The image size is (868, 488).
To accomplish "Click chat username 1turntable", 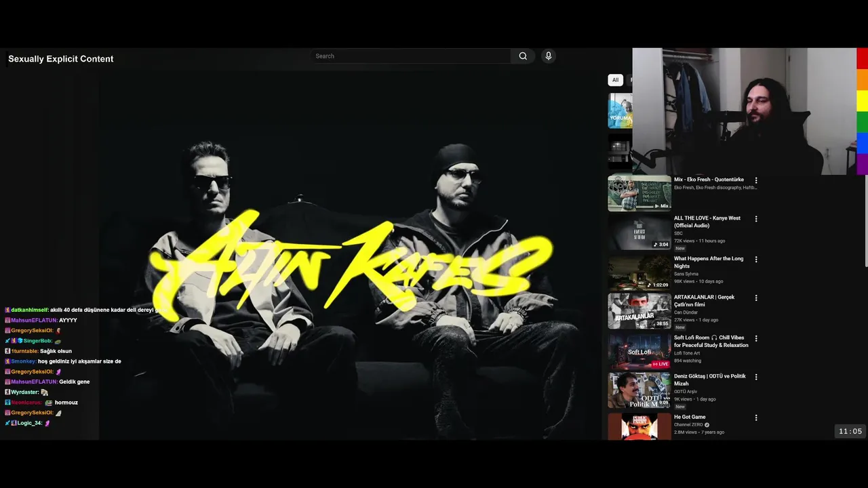I will click(24, 351).
